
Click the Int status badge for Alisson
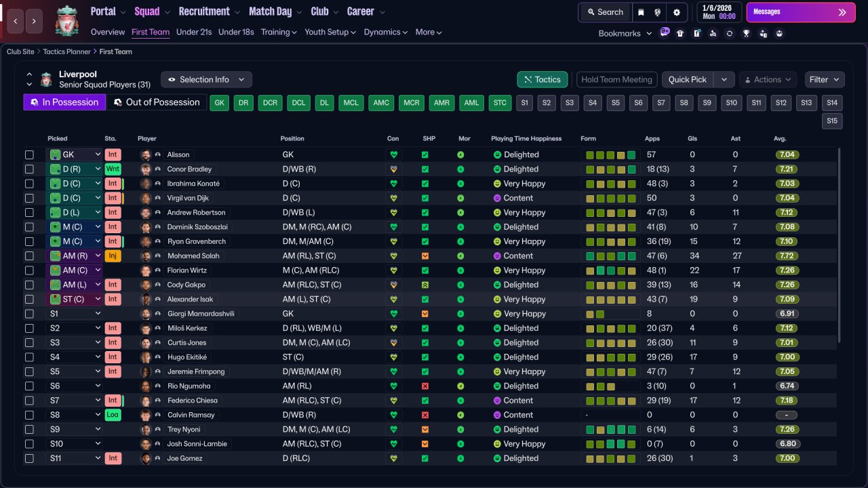pyautogui.click(x=113, y=155)
